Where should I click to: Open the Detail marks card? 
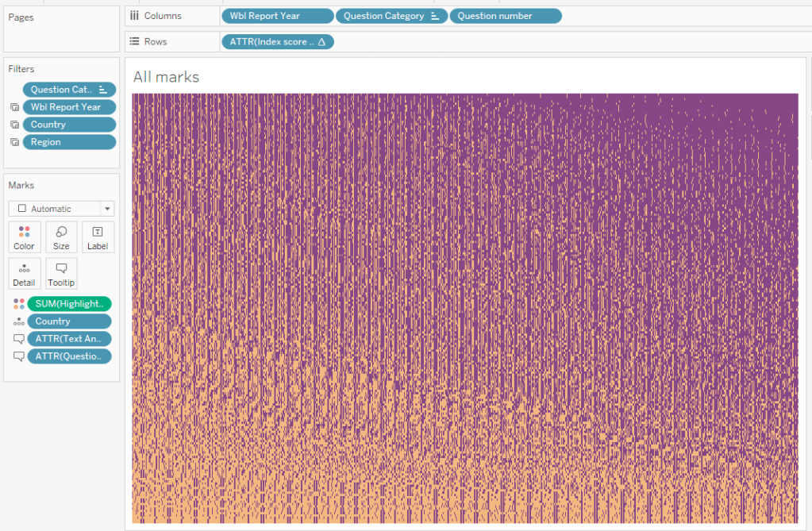[25, 273]
